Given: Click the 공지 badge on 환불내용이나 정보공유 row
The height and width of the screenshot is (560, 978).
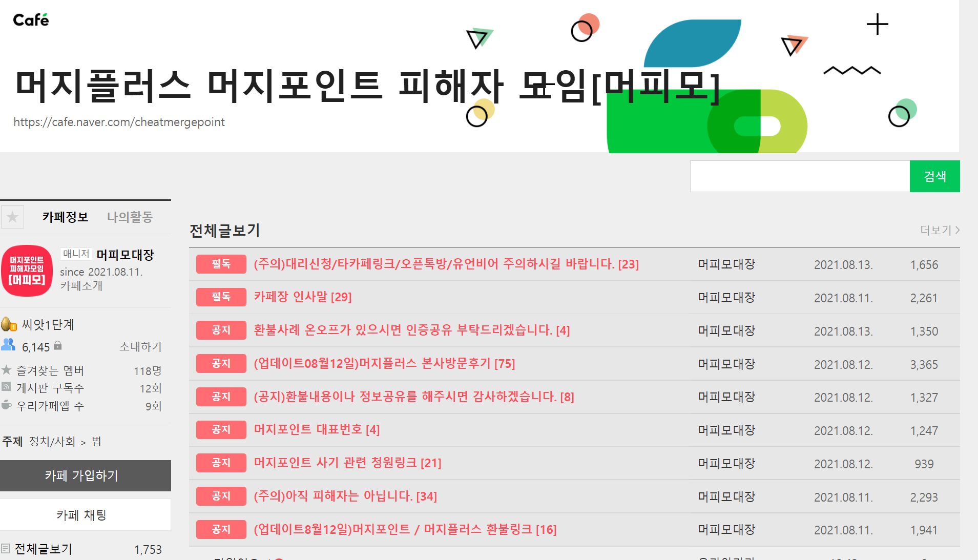Looking at the screenshot, I should pyautogui.click(x=221, y=397).
